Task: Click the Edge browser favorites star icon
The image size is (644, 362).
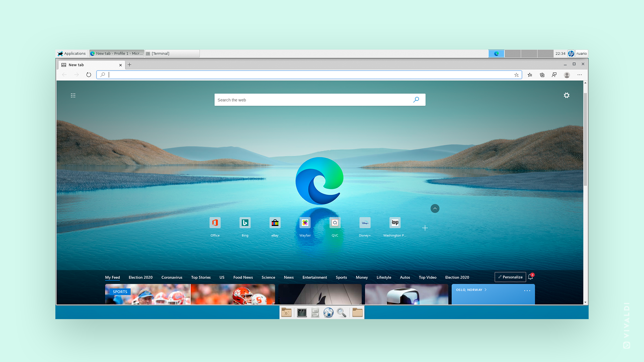Action: [x=516, y=75]
